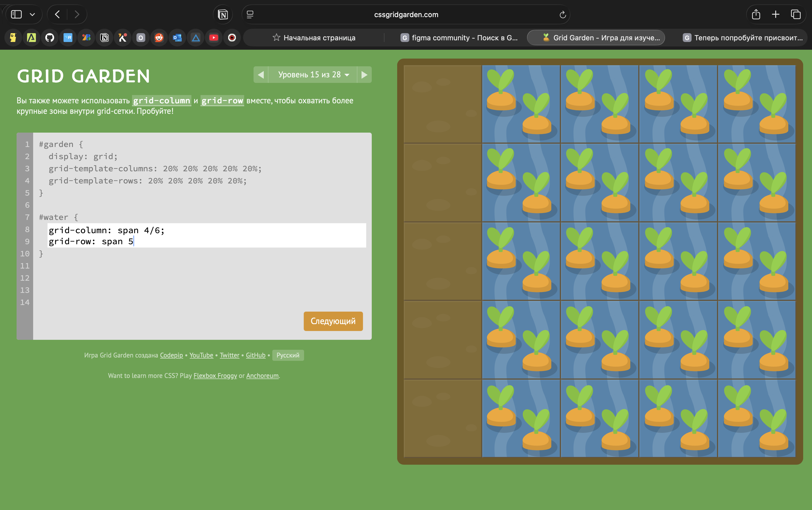Viewport: 812px width, 510px height.
Task: Open a new tab with plus icon
Action: [x=776, y=14]
